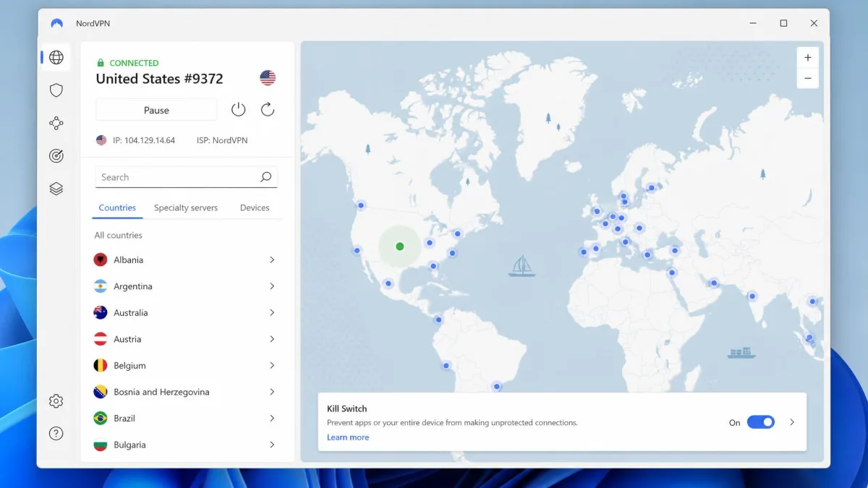Expand Bosnia and Herzegovina chevron
The width and height of the screenshot is (868, 488).
tap(272, 392)
